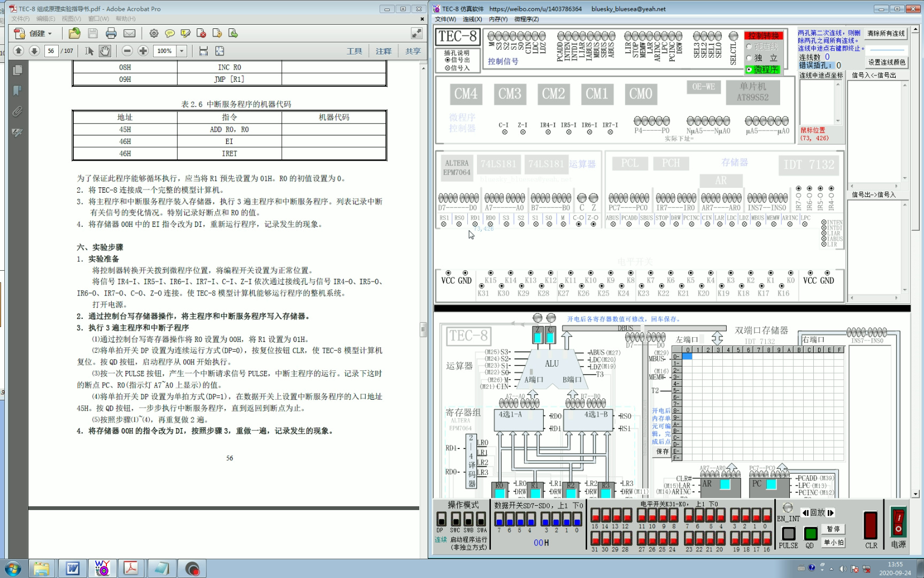This screenshot has height=578, width=924.
Task: Zoom out with the minus icon
Action: tap(127, 51)
